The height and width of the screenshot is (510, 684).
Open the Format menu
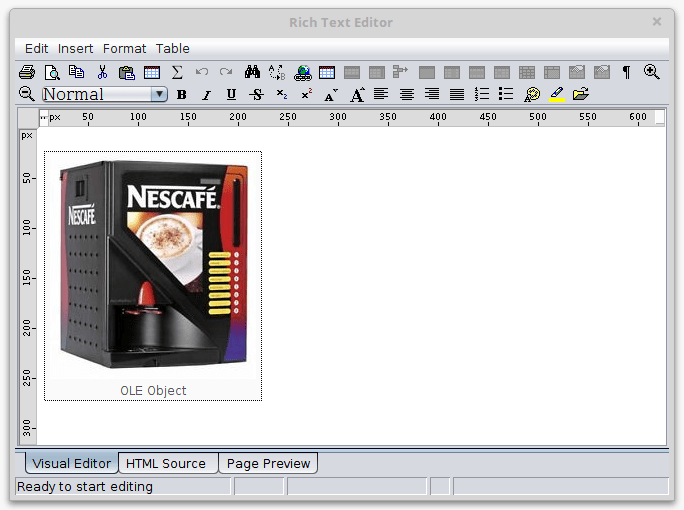[x=124, y=48]
